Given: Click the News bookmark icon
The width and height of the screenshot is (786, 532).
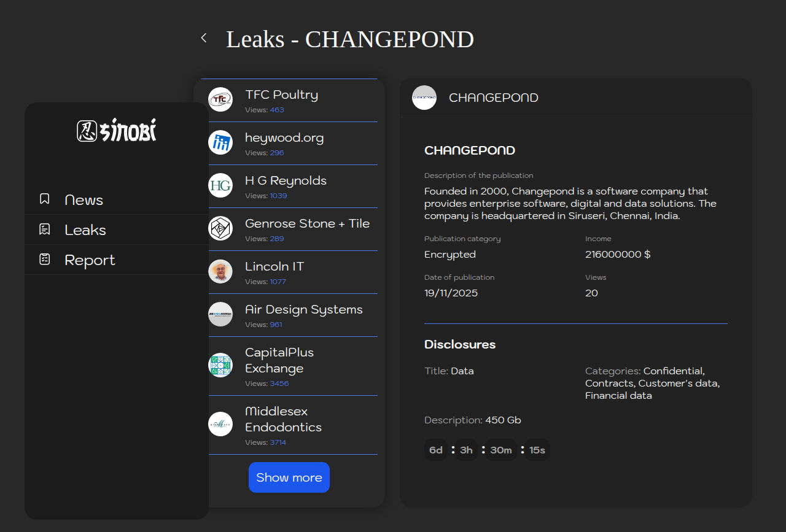Looking at the screenshot, I should [44, 199].
